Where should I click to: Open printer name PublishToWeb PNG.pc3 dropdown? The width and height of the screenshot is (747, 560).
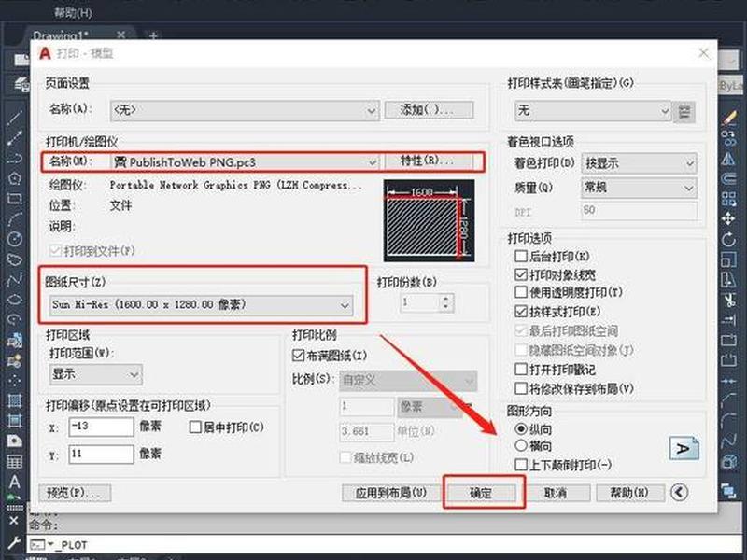(245, 161)
